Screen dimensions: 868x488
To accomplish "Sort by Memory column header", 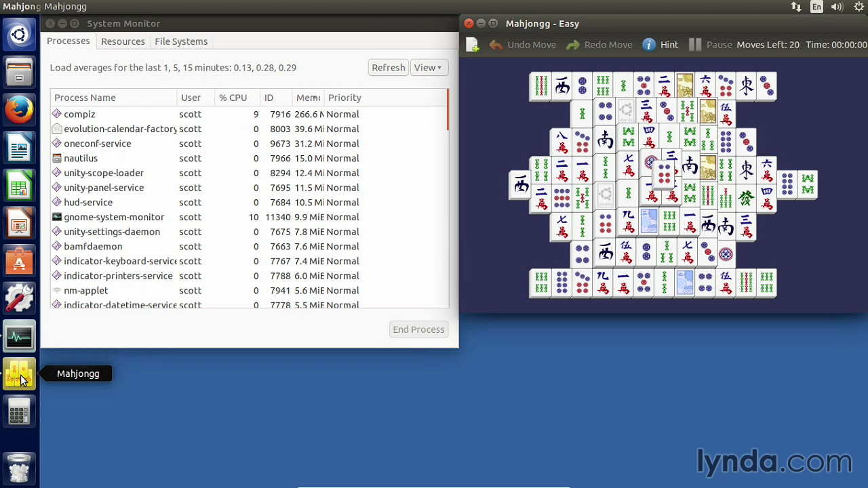I will [309, 98].
